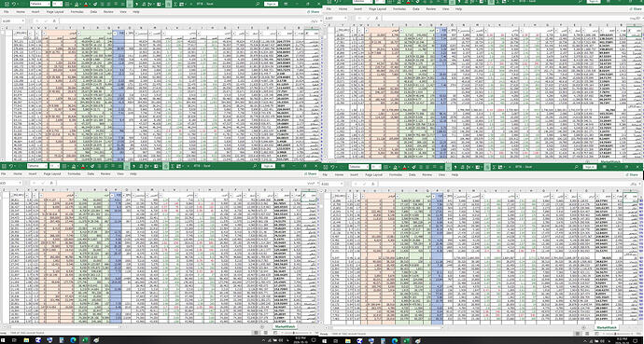This screenshot has height=344, width=644.
Task: Click Undo arrow in top-left Excel window
Action: point(14,4)
